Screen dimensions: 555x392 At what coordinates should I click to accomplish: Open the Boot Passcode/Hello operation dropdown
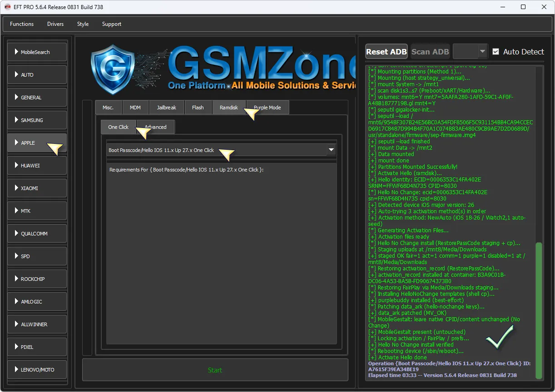pos(222,150)
